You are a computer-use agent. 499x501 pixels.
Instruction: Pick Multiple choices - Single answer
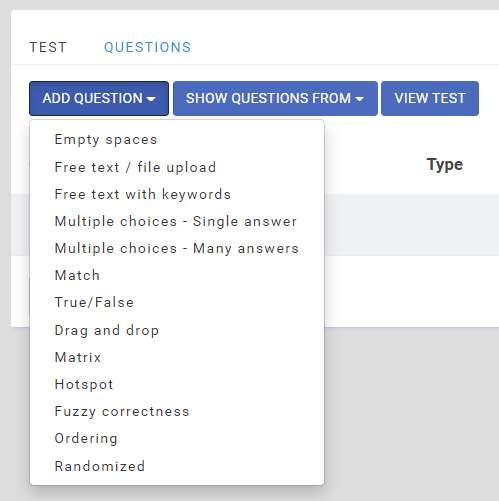[177, 221]
